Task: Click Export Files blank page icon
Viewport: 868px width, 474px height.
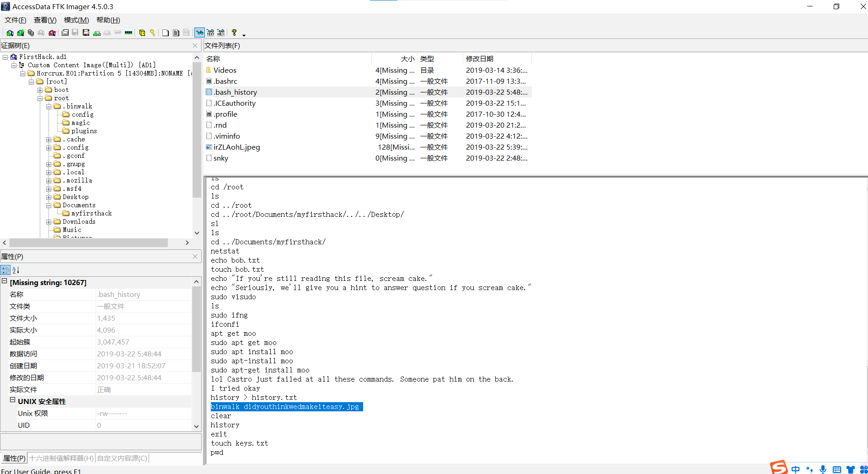Action: [x=166, y=32]
